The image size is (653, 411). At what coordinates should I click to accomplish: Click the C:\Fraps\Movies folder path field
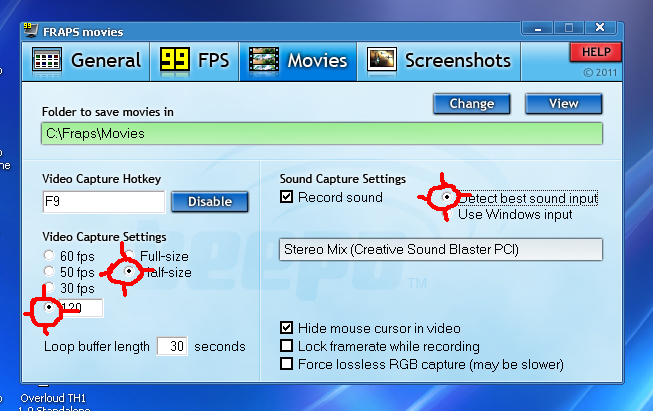coord(322,134)
